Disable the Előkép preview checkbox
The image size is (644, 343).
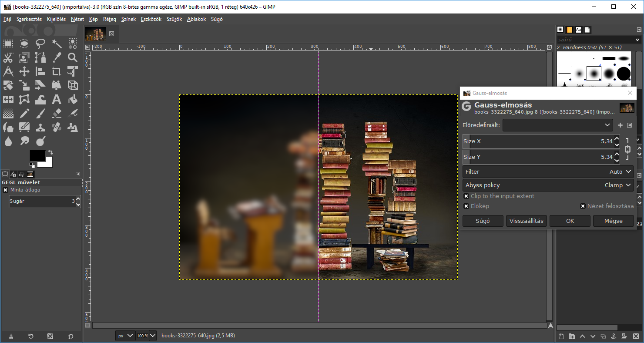[x=466, y=206]
